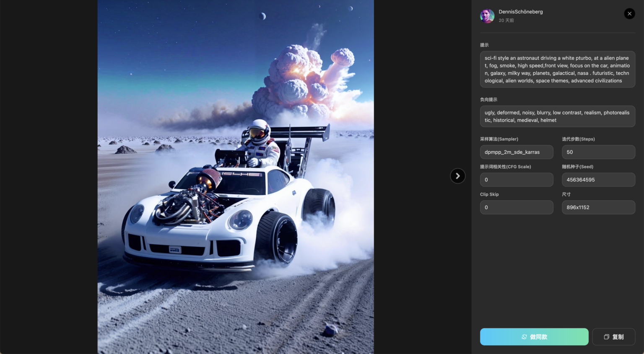Open the astronaut car image
The image size is (644, 354).
(236, 177)
